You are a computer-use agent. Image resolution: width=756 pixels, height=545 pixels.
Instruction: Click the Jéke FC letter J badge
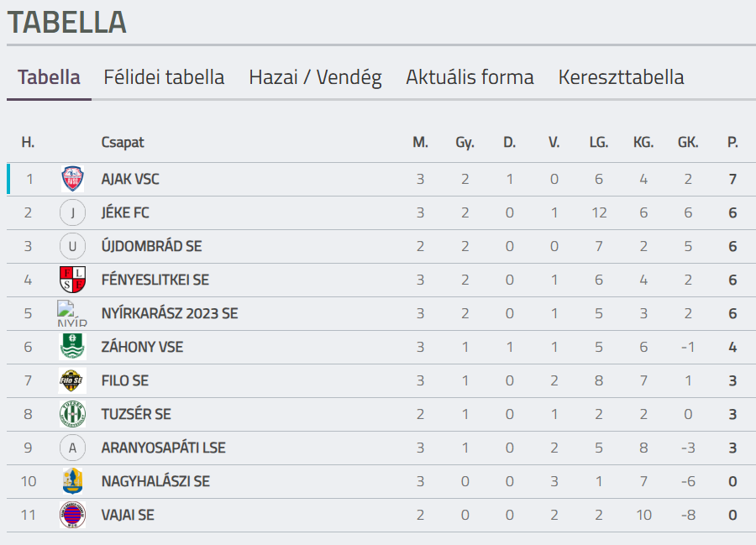point(72,212)
